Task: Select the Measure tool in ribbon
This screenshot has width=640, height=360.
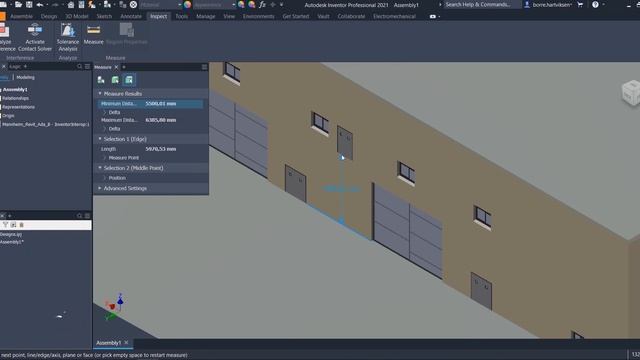Action: [x=93, y=35]
